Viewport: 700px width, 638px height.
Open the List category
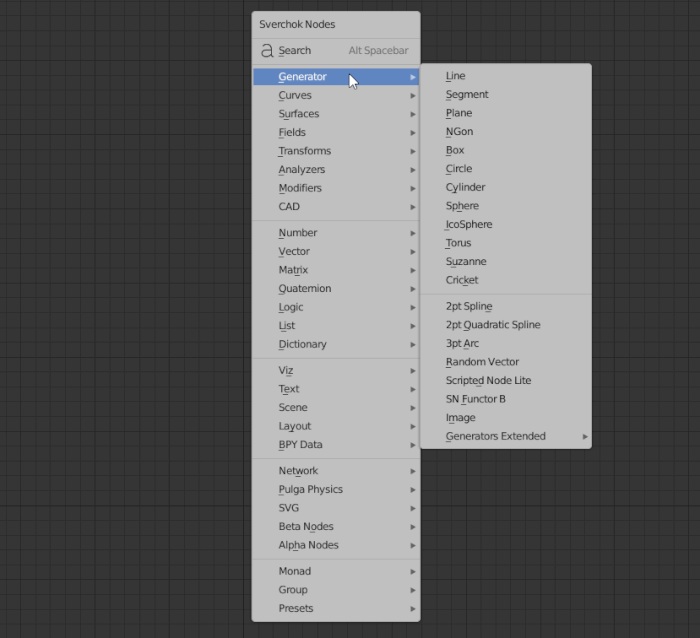(336, 326)
